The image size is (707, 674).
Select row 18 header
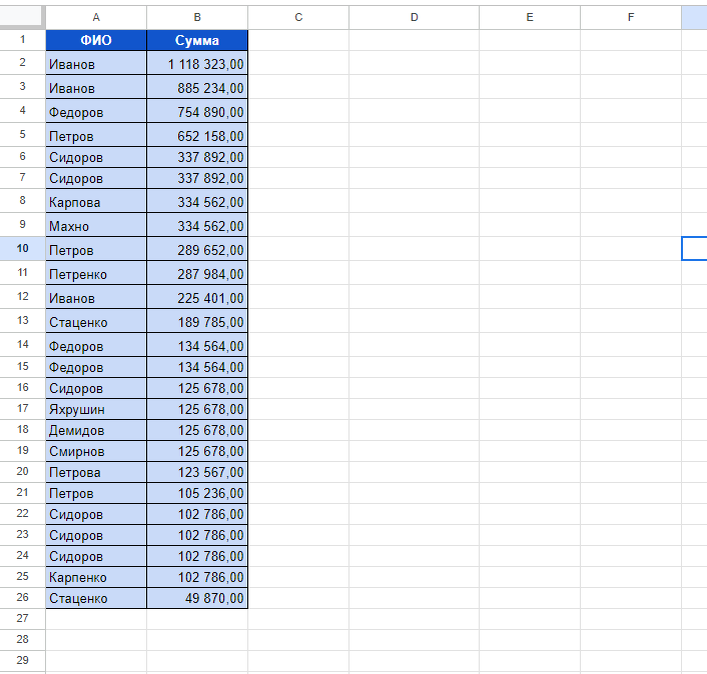(x=23, y=430)
